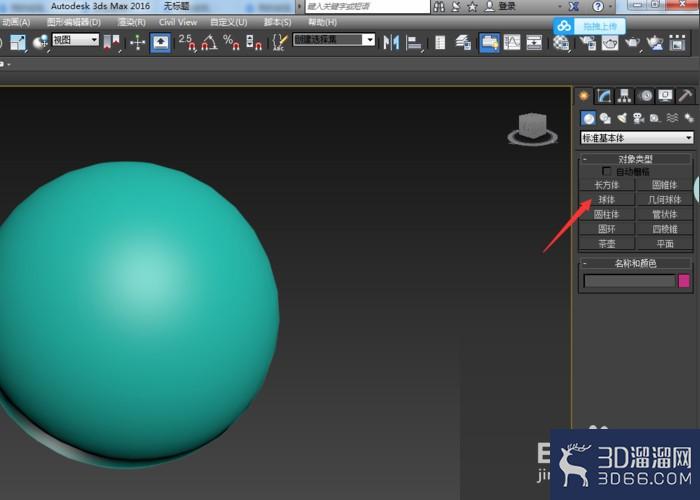Open the 脚本(S) menu
700x500 pixels.
pos(277,22)
